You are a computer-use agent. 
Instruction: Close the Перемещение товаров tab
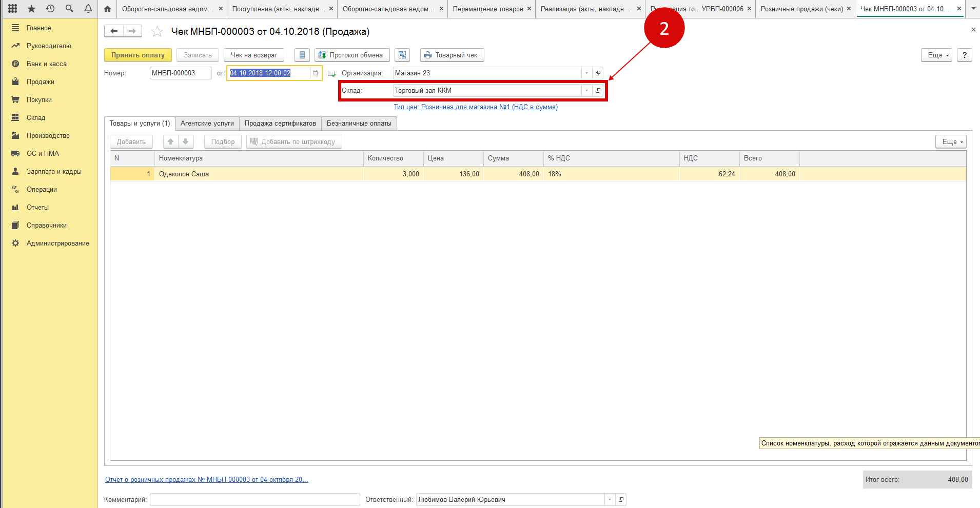click(x=529, y=9)
